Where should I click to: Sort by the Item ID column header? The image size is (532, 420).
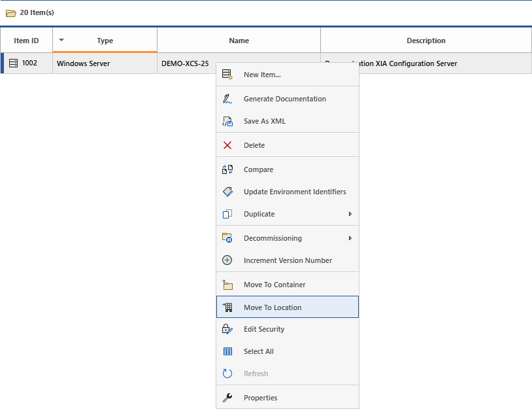26,41
